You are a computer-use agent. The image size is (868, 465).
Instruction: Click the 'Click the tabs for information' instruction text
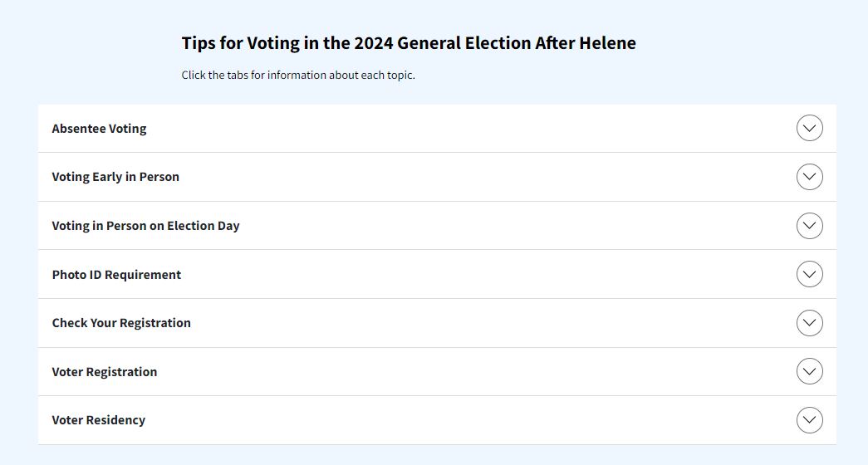pyautogui.click(x=298, y=76)
